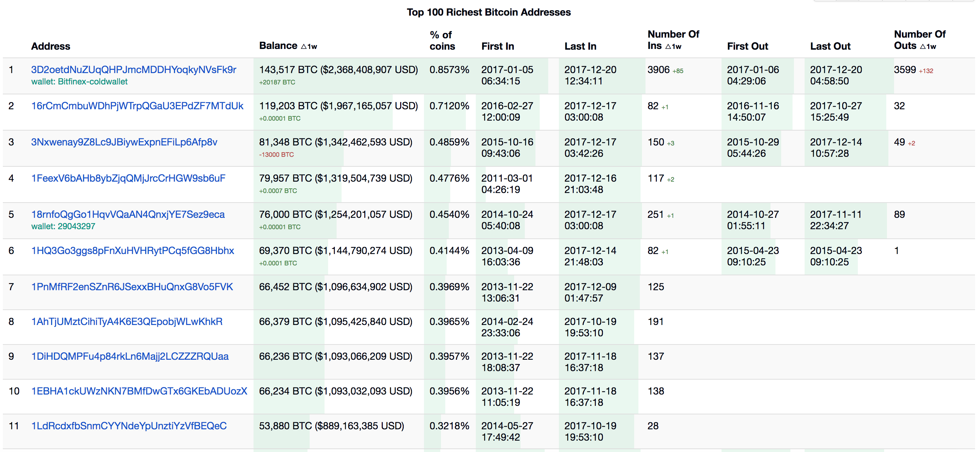Select First In date 2011-03-01 04:26:19

pos(507,184)
